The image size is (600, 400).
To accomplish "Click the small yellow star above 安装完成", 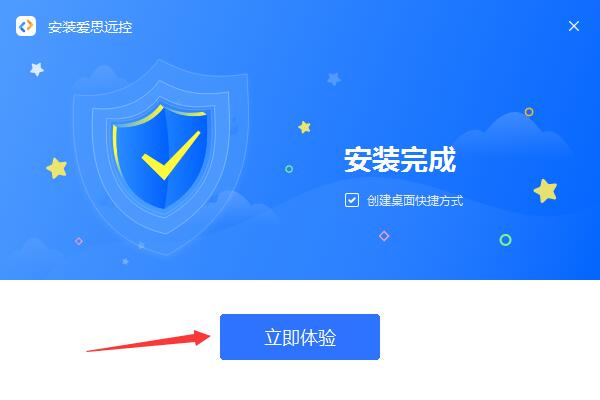I will tap(304, 127).
